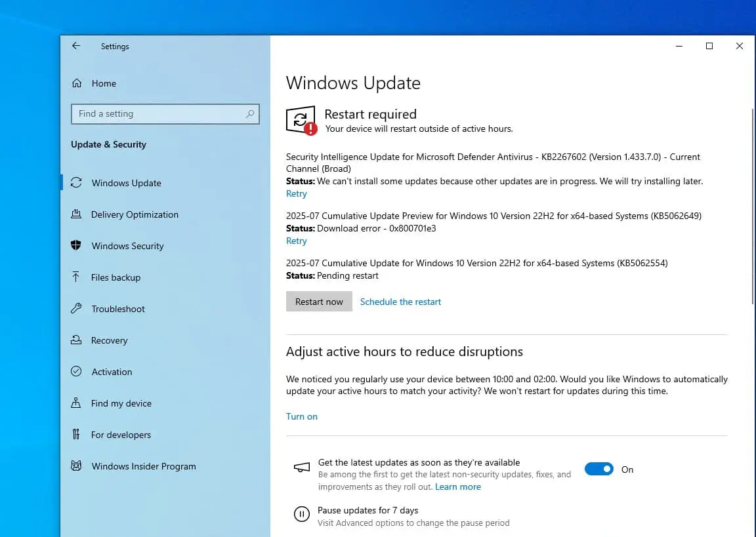Click the Windows Security shield icon
756x537 pixels.
76,245
